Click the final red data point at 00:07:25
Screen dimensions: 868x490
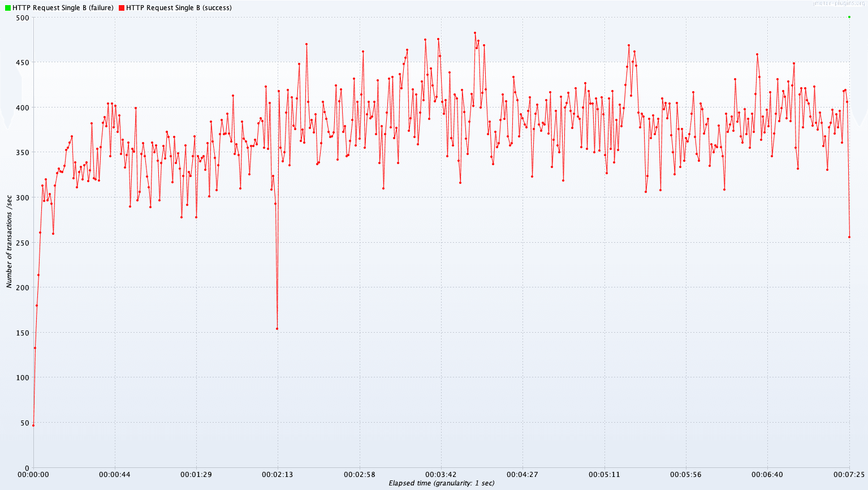[x=849, y=237]
